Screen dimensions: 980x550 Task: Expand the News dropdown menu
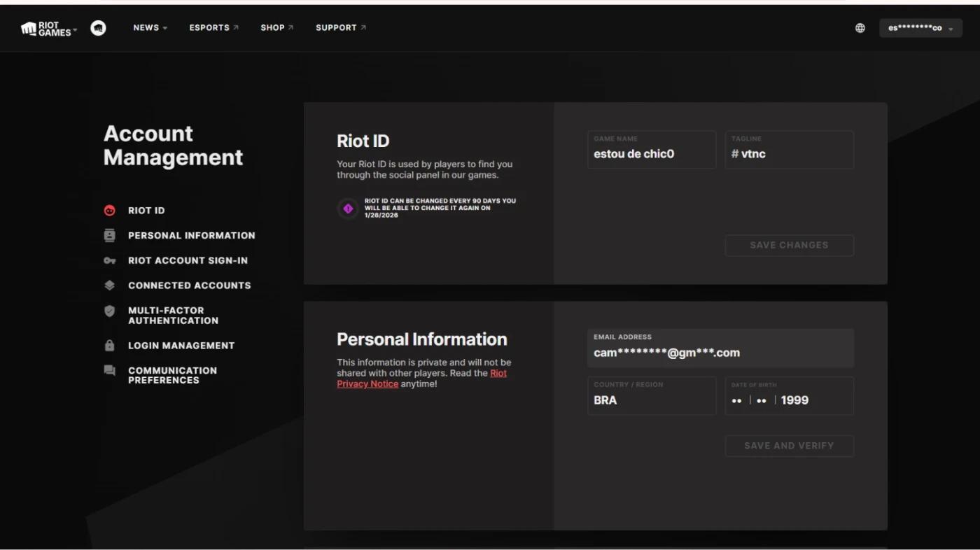pyautogui.click(x=150, y=28)
